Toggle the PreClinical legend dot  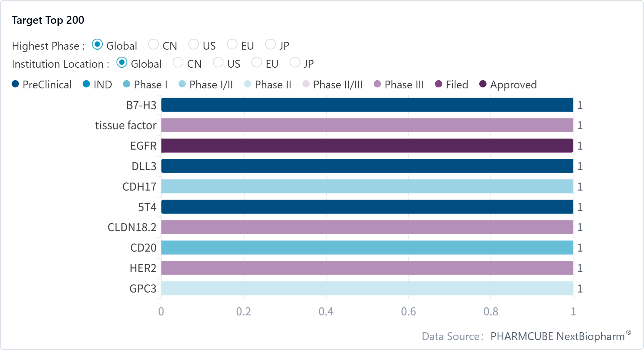point(15,84)
